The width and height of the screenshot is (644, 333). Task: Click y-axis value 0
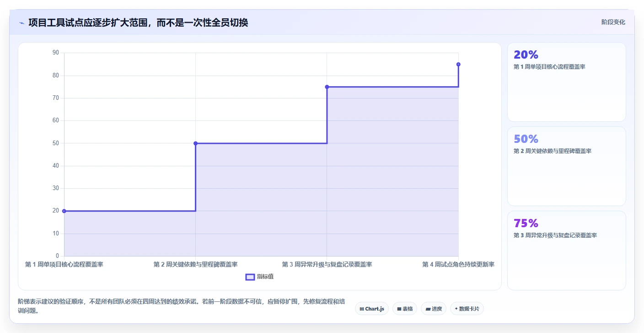pos(58,256)
